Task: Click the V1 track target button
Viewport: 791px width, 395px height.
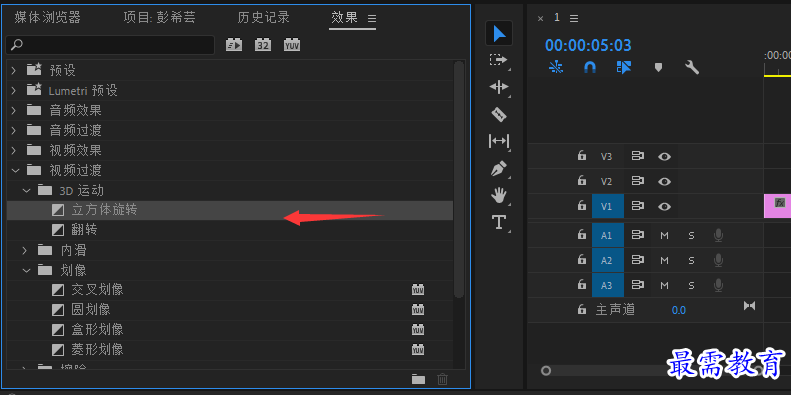Action: click(x=607, y=206)
